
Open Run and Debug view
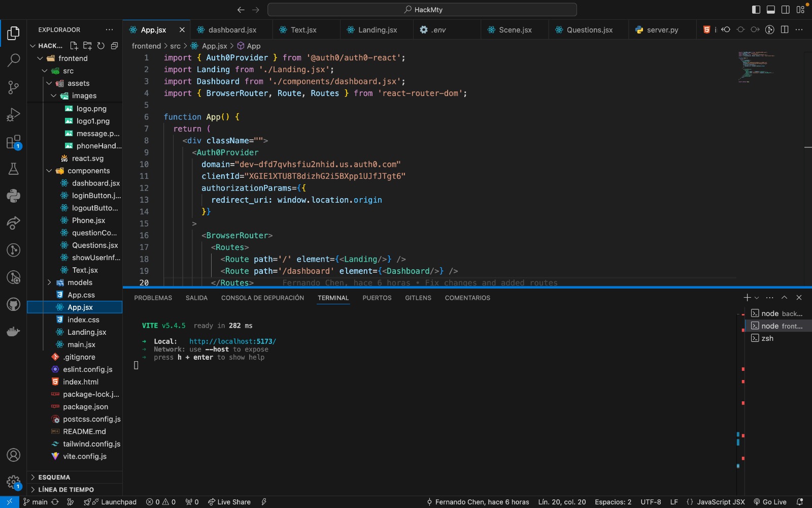[x=14, y=115]
